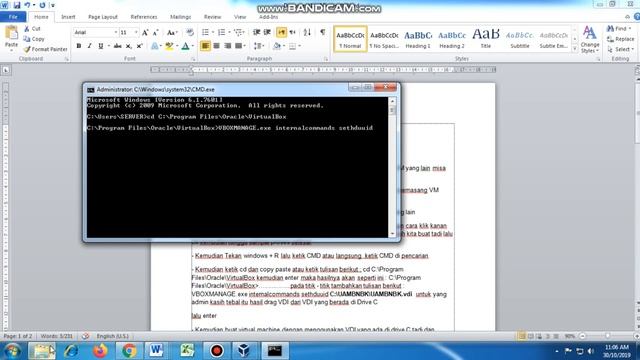Click the Cut scissors icon

(x=27, y=29)
